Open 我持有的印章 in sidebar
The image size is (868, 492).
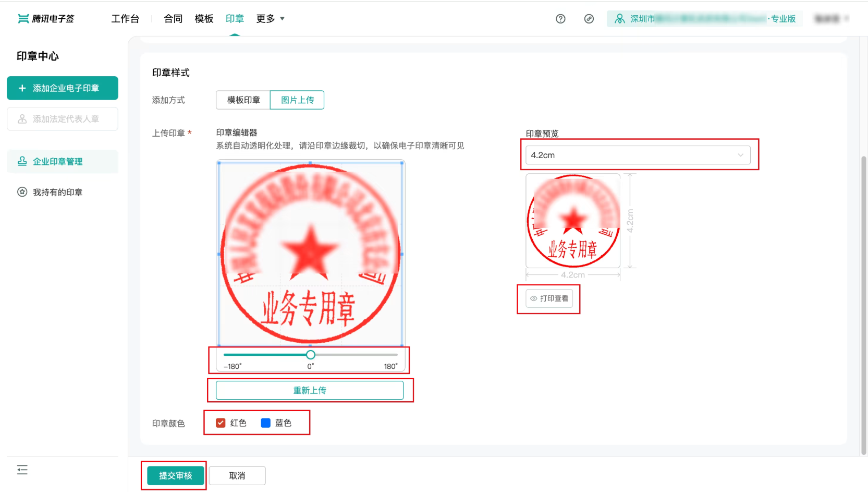coord(63,192)
